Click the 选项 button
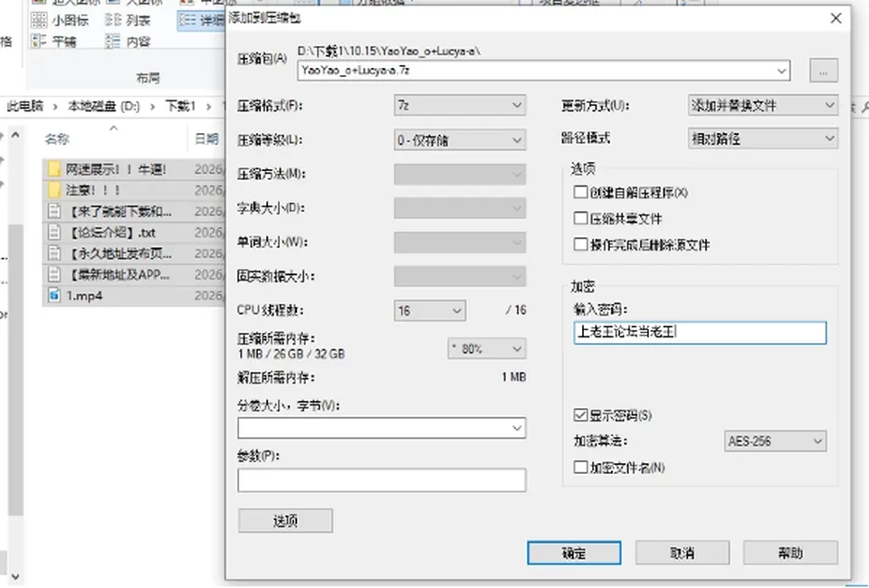The image size is (869, 588). tap(285, 520)
